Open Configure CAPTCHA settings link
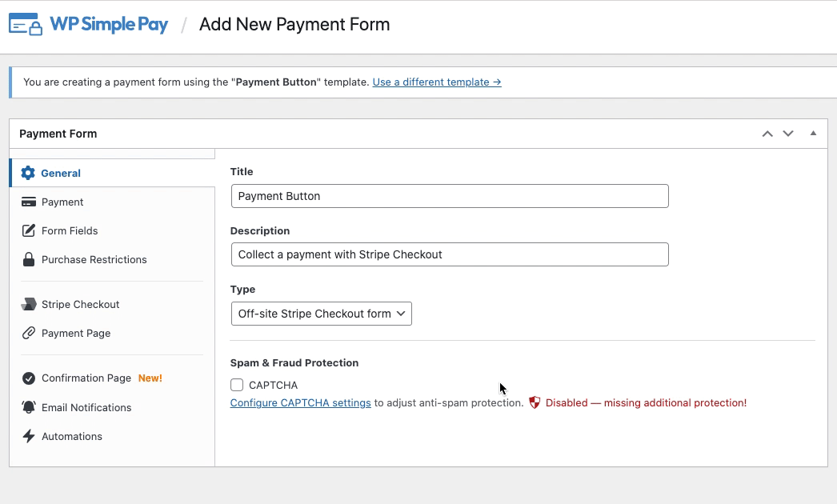Viewport: 837px width, 504px height. 300,403
